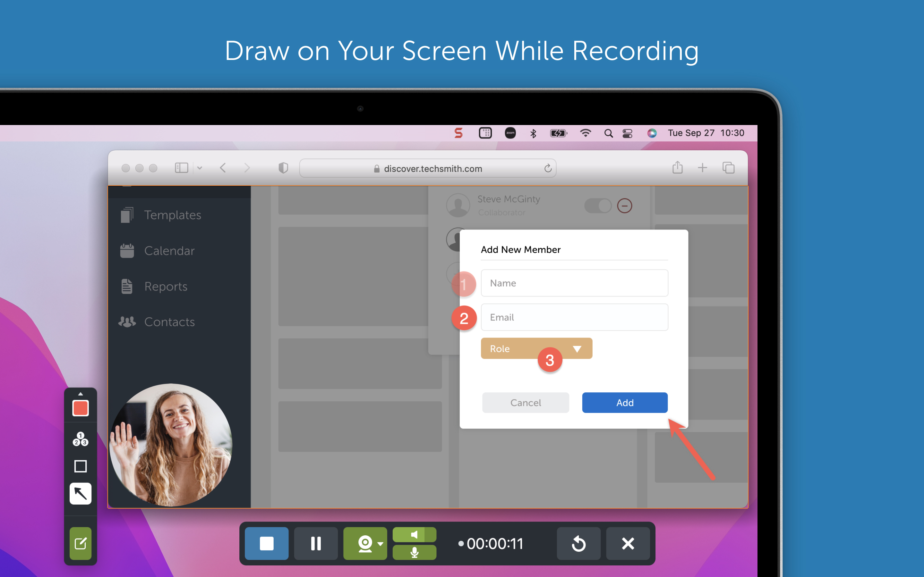This screenshot has height=577, width=924.
Task: Restart the recording from the control bar
Action: pyautogui.click(x=578, y=543)
